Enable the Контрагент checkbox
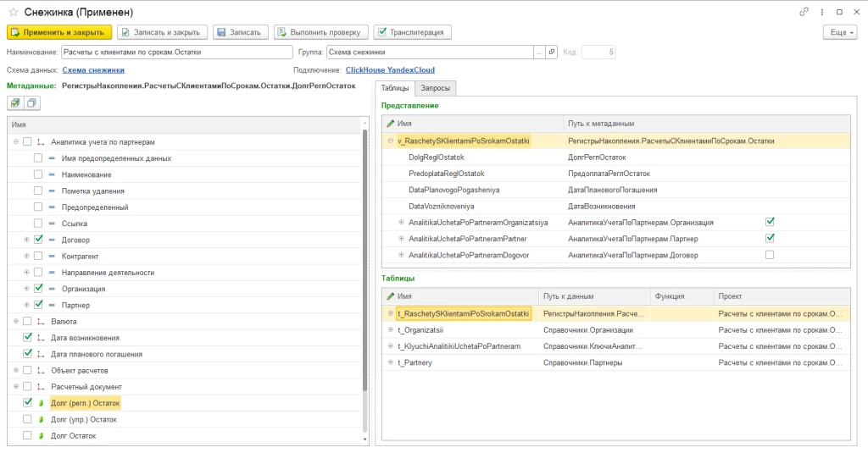 38,256
